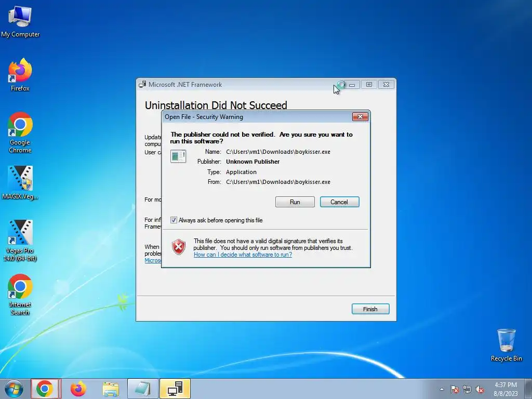Close the Microsoft .NET Framework window

(386, 85)
